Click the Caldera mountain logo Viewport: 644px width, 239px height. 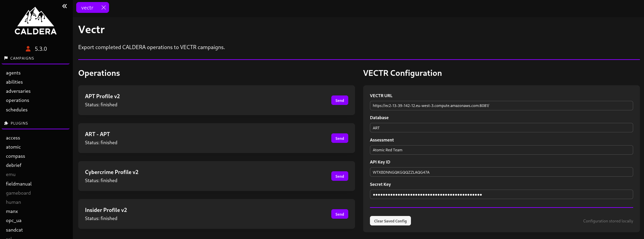click(36, 21)
